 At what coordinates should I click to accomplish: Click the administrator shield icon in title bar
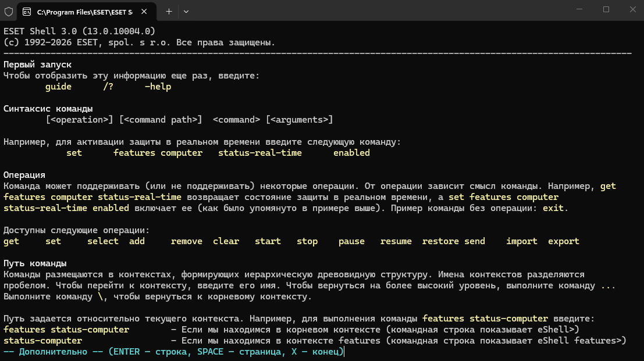(9, 12)
